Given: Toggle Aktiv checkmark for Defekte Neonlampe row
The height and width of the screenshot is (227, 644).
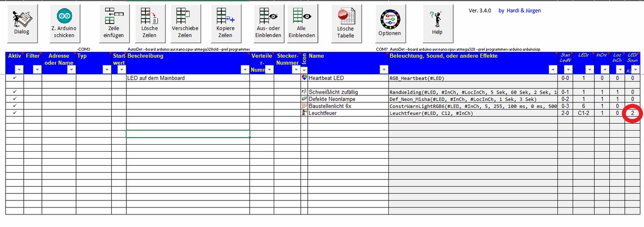Looking at the screenshot, I should click(x=15, y=99).
